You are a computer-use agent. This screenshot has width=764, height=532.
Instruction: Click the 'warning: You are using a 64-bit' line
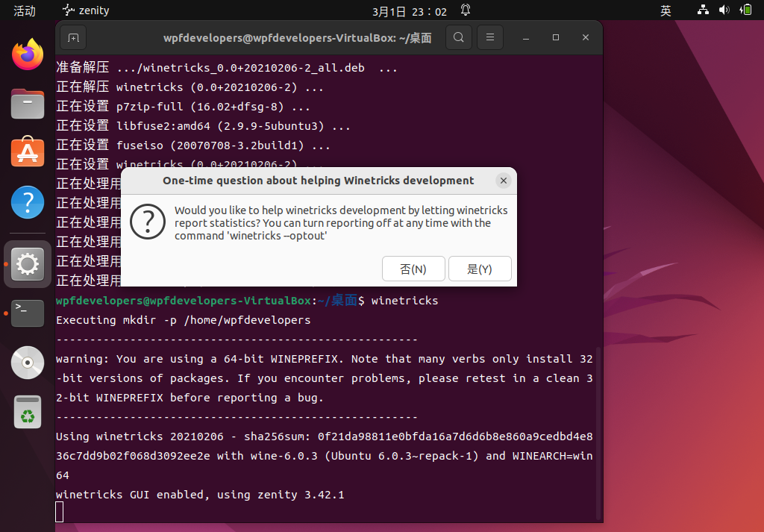pyautogui.click(x=324, y=359)
